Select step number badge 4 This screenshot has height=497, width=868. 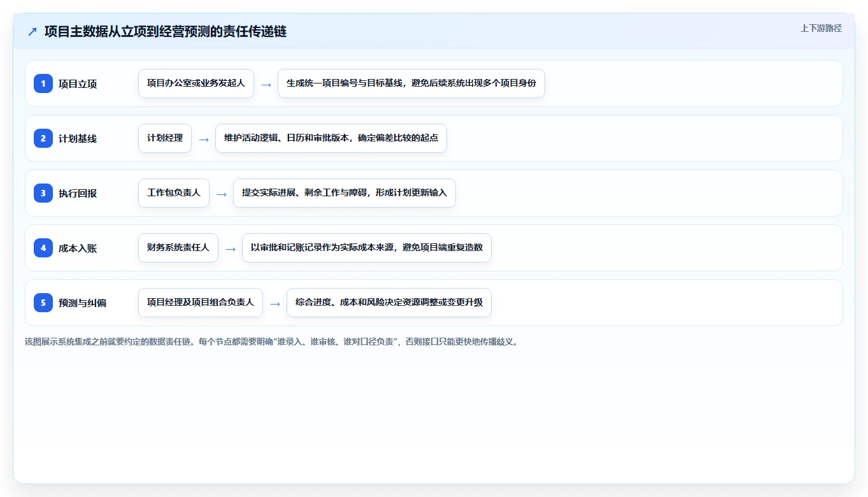(x=43, y=248)
